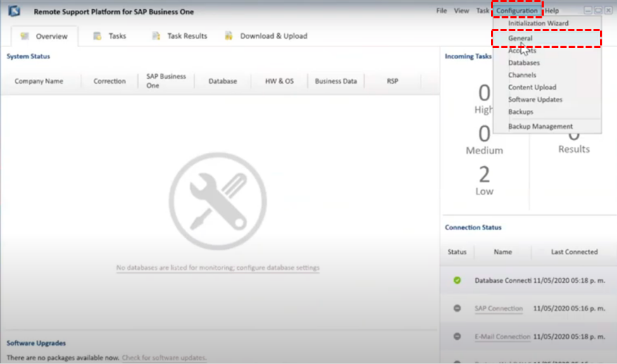The height and width of the screenshot is (364, 617).
Task: Choose Initialization Wizard from the Configuration menu
Action: (x=538, y=23)
